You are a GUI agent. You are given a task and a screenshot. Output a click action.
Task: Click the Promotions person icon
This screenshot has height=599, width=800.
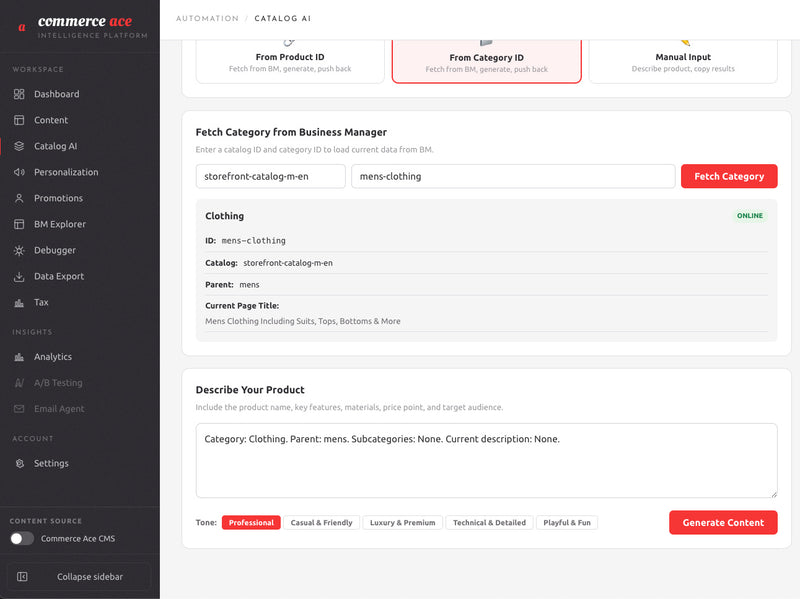(19, 198)
